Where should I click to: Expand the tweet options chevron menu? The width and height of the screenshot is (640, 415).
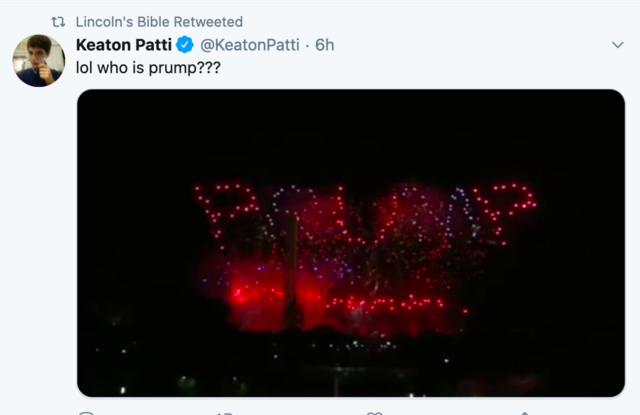(x=618, y=44)
